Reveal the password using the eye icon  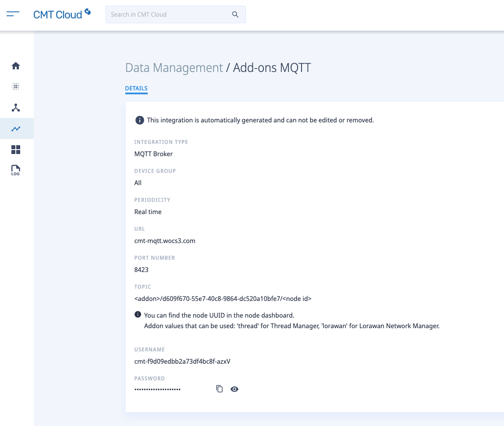(234, 389)
